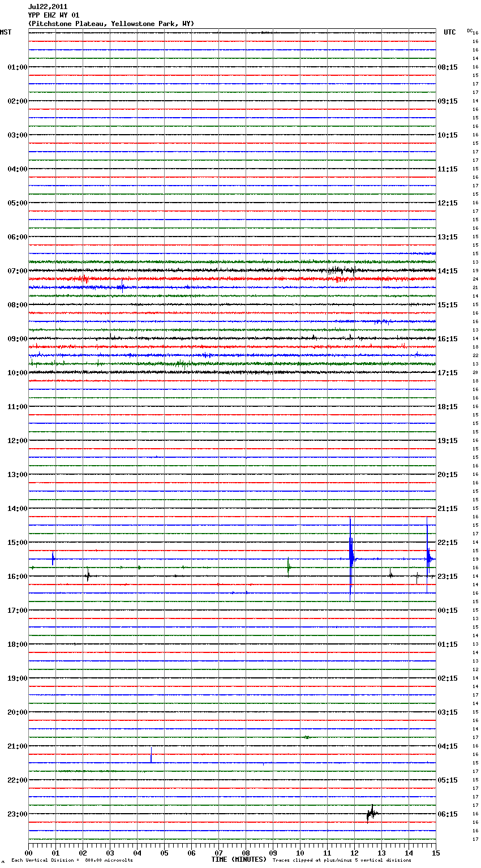Click the "Each Vertical Division = 800.00 microvolts" note
The image size is (481, 868).
(x=72, y=860)
